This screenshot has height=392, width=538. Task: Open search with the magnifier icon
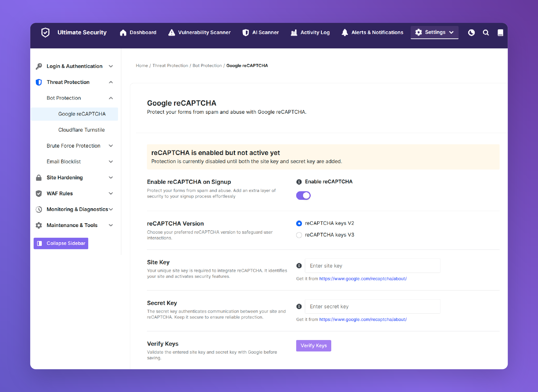click(x=486, y=33)
